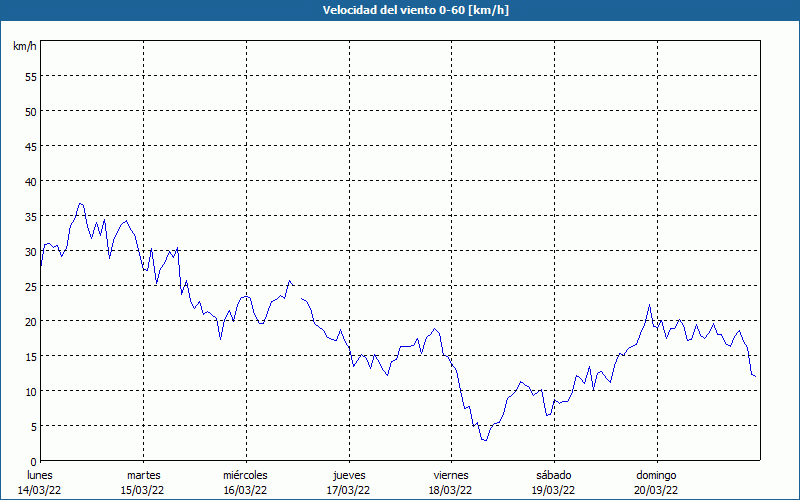Click the '45' y-axis value
The height and width of the screenshot is (500, 800).
[x=31, y=146]
